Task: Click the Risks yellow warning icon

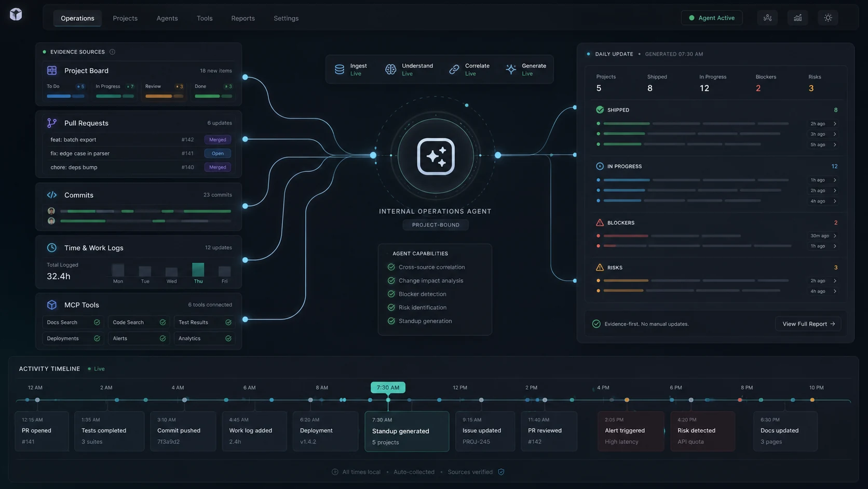Action: [x=600, y=268]
